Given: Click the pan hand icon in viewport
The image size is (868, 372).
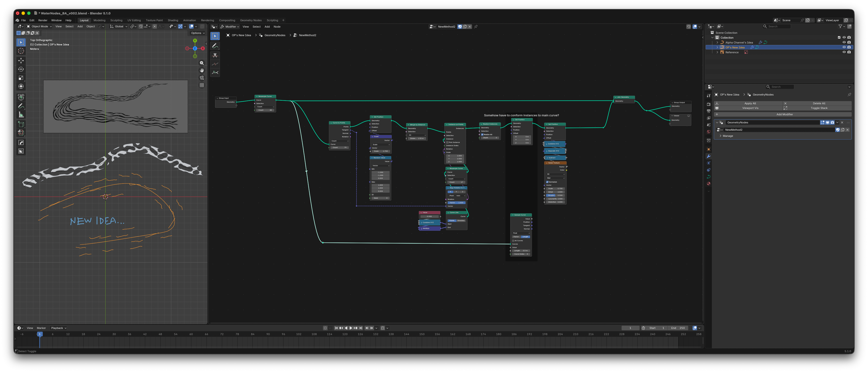Looking at the screenshot, I should (202, 70).
